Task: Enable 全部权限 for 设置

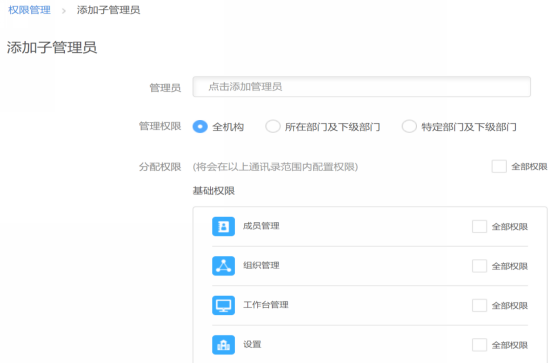Action: 479,345
